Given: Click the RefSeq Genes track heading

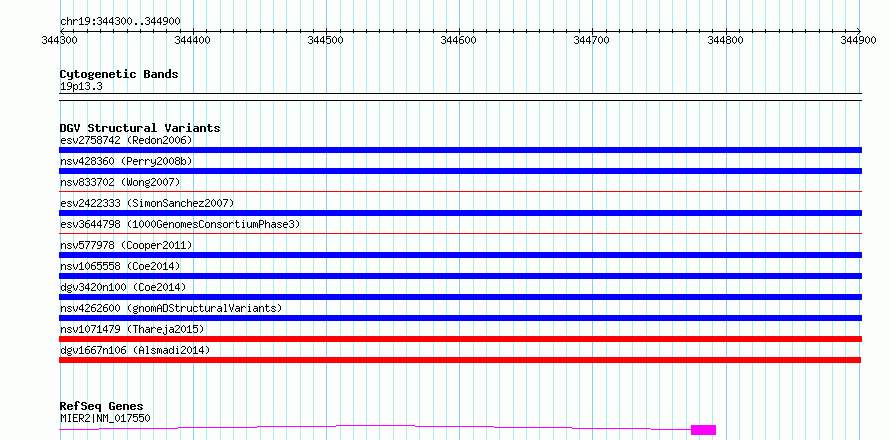Looking at the screenshot, I should (102, 407).
